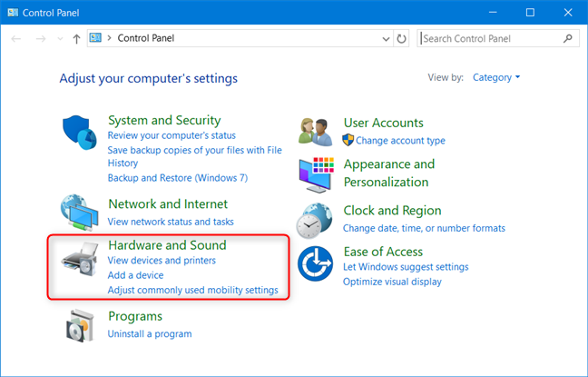
Task: Click the refresh icon in address bar
Action: coord(401,39)
